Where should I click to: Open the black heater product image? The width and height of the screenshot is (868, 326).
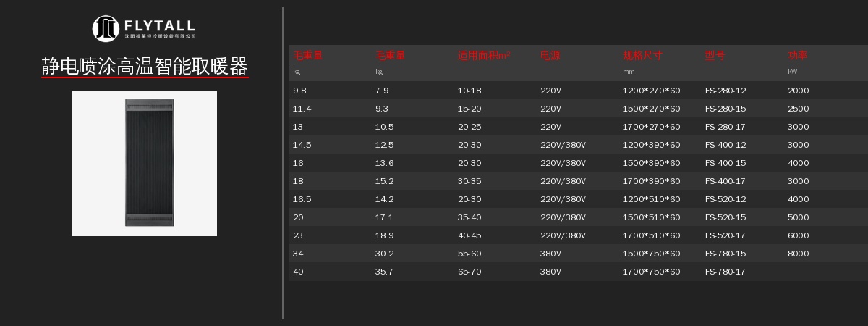(x=149, y=163)
